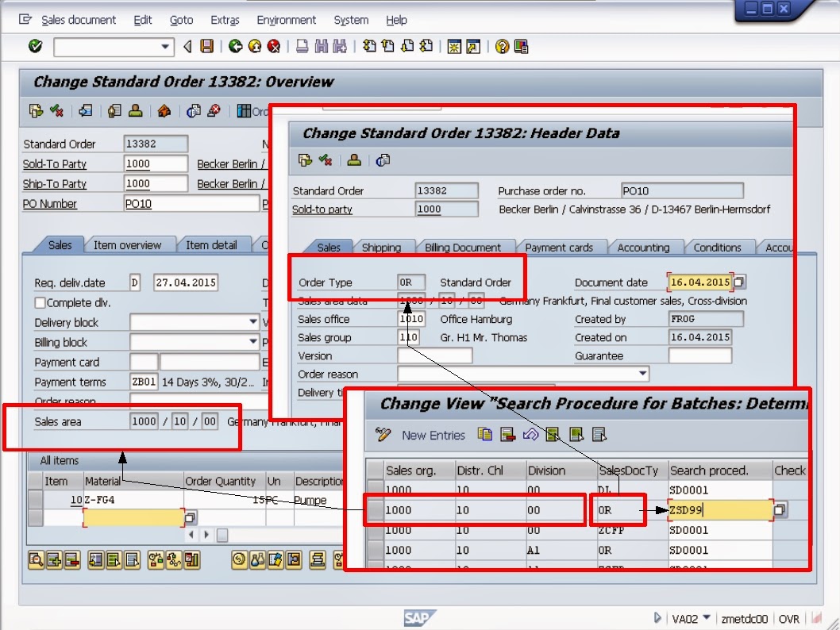Expand Order reason dropdown in Header Data
Viewport: 840px width, 630px height.
click(x=642, y=374)
